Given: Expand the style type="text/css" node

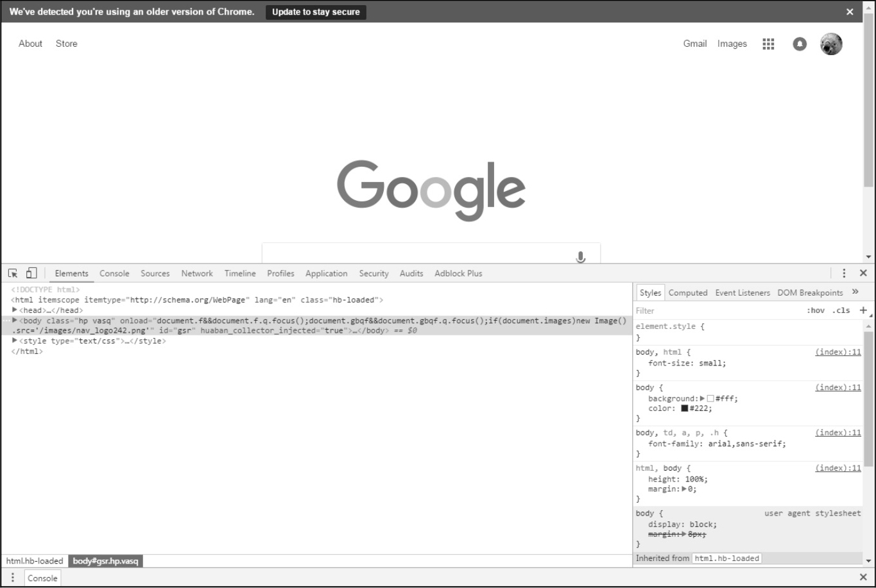Looking at the screenshot, I should tap(15, 341).
